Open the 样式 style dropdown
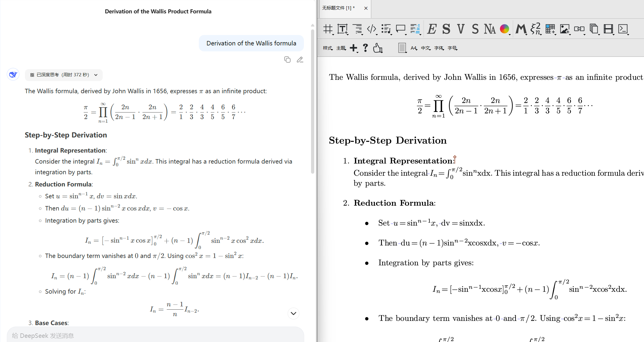The image size is (644, 342). coord(328,48)
